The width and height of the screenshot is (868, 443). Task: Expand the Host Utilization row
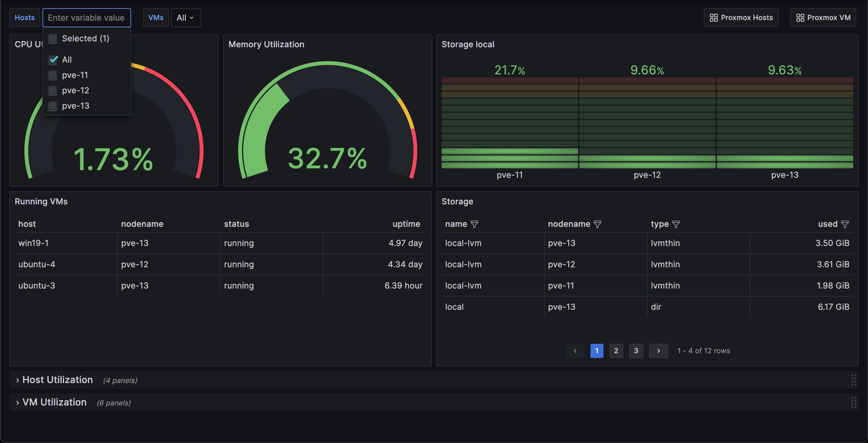[x=57, y=380]
